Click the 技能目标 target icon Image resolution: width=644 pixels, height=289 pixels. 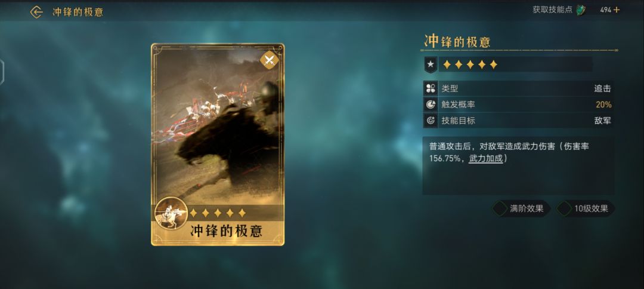(430, 121)
